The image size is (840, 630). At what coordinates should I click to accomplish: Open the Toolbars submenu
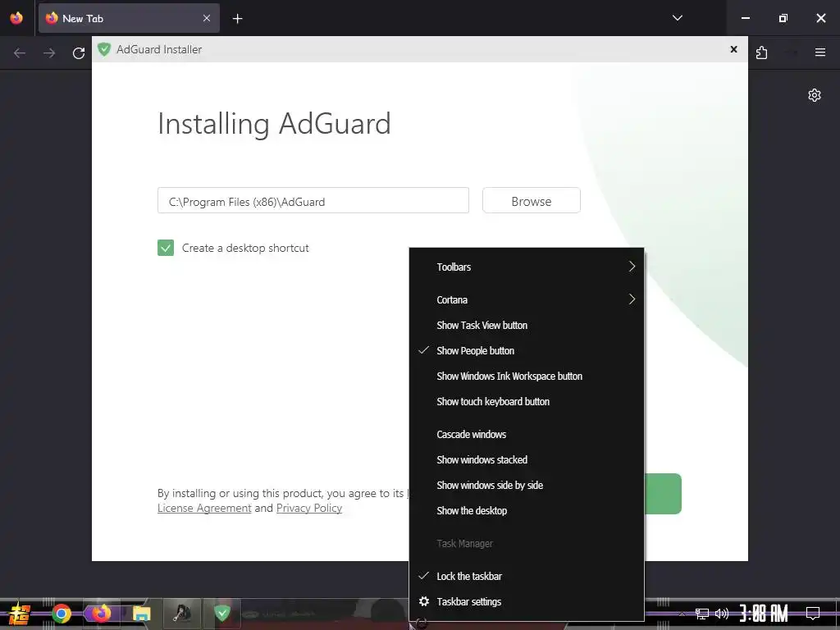click(x=527, y=267)
